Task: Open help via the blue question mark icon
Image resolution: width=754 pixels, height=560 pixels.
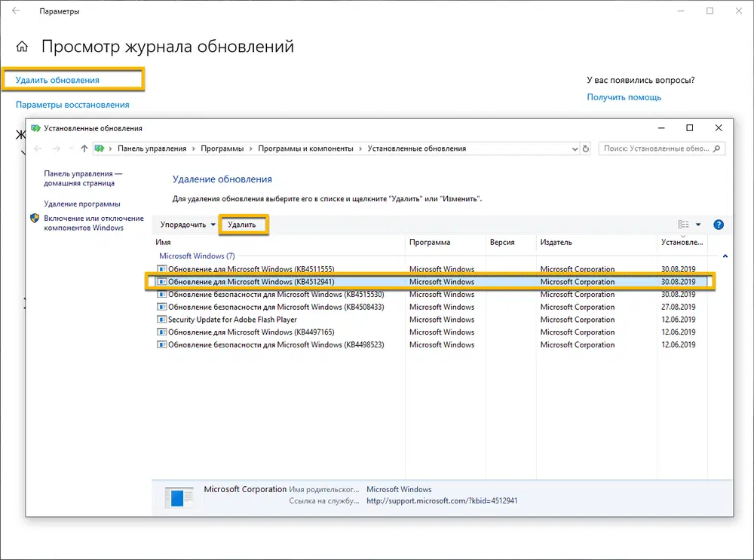Action: tap(719, 224)
